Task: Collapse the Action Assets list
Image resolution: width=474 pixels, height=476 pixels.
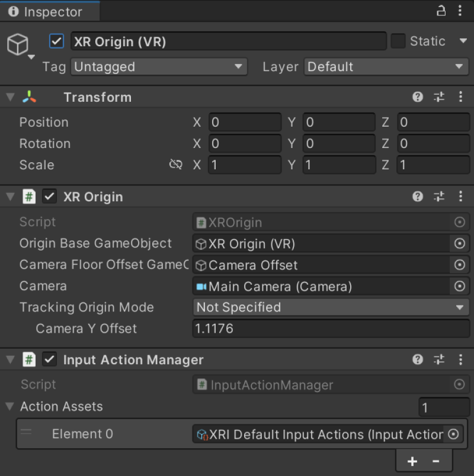Action: pos(10,407)
